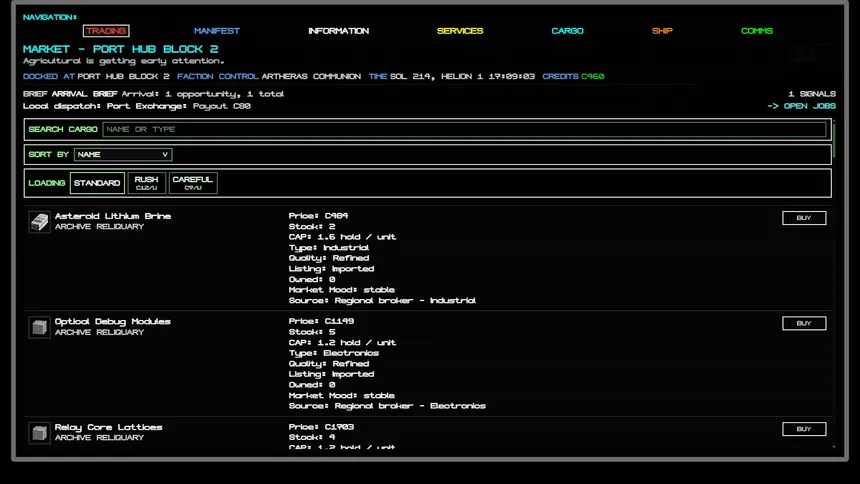Image resolution: width=860 pixels, height=484 pixels.
Task: Click the CREDITS C460 readout
Action: point(573,76)
